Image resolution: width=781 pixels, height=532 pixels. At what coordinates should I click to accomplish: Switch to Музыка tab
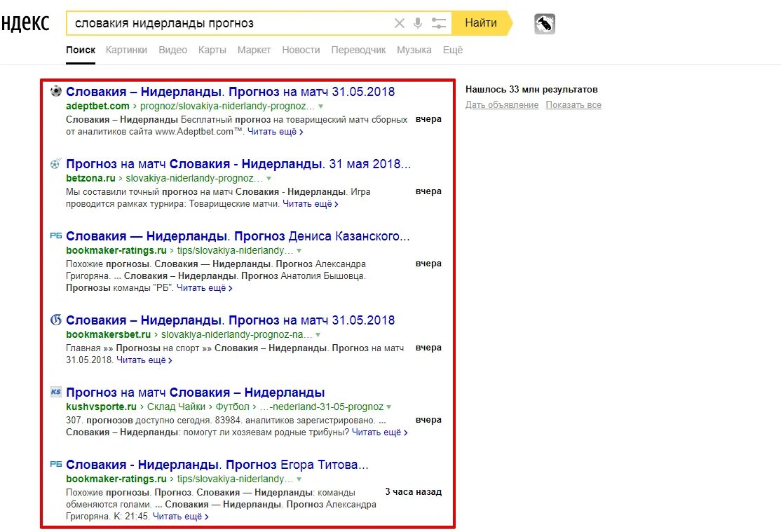414,50
